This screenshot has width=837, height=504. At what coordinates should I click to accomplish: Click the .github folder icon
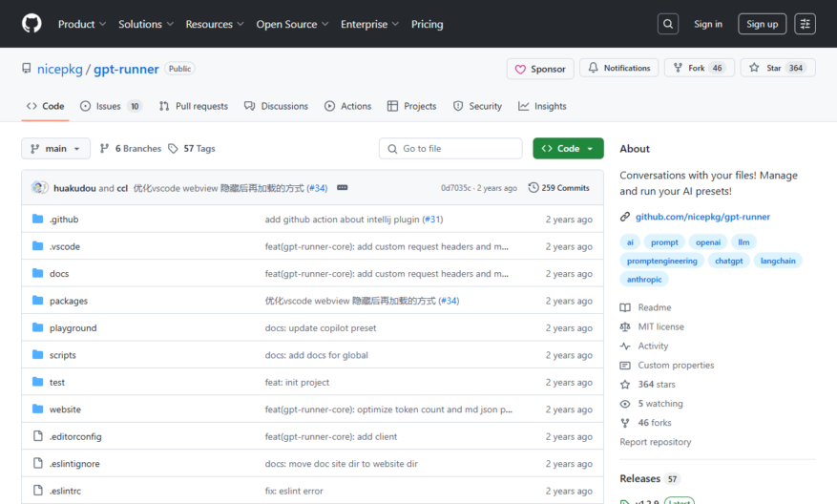tap(37, 219)
